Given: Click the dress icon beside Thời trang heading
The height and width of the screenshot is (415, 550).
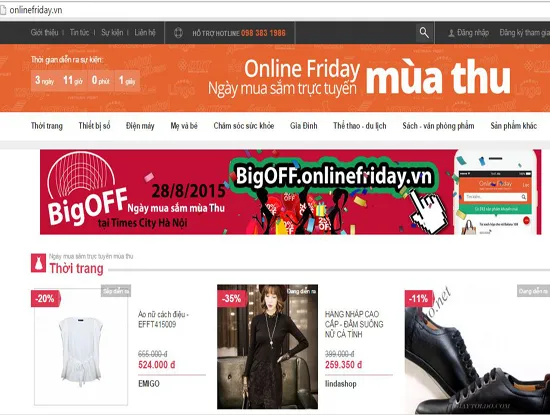Looking at the screenshot, I should click(38, 263).
